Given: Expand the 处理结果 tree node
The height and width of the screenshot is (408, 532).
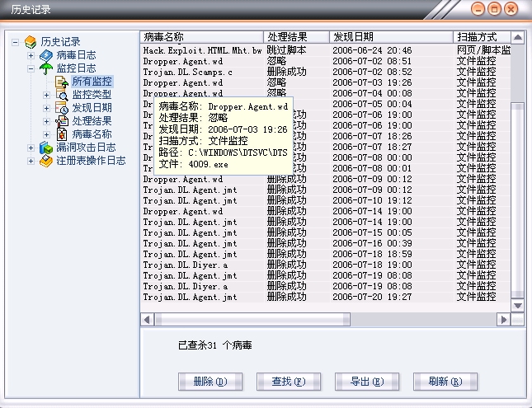Looking at the screenshot, I should point(46,122).
